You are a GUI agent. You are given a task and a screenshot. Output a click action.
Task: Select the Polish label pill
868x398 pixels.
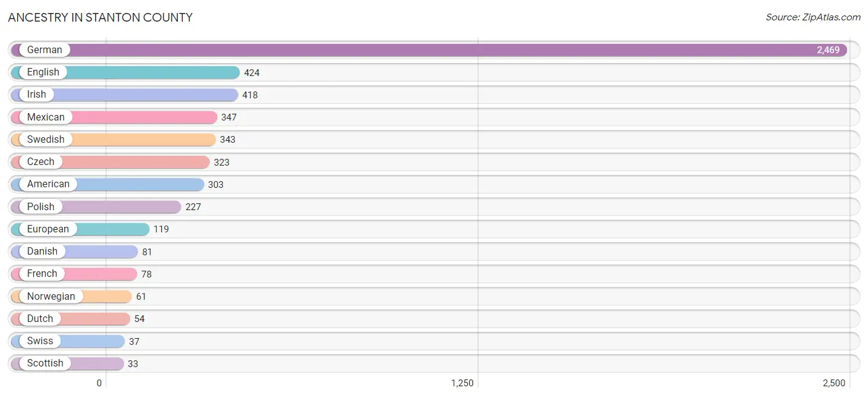[x=41, y=206]
